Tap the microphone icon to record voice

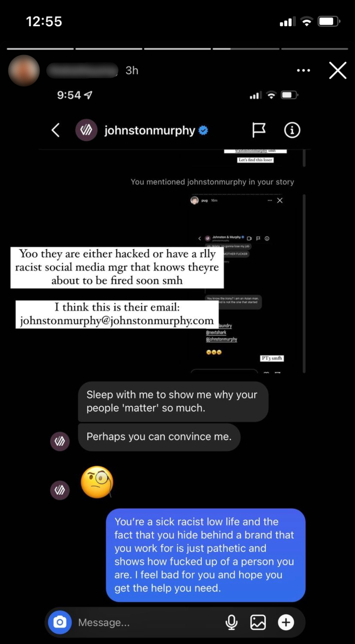pos(231,623)
